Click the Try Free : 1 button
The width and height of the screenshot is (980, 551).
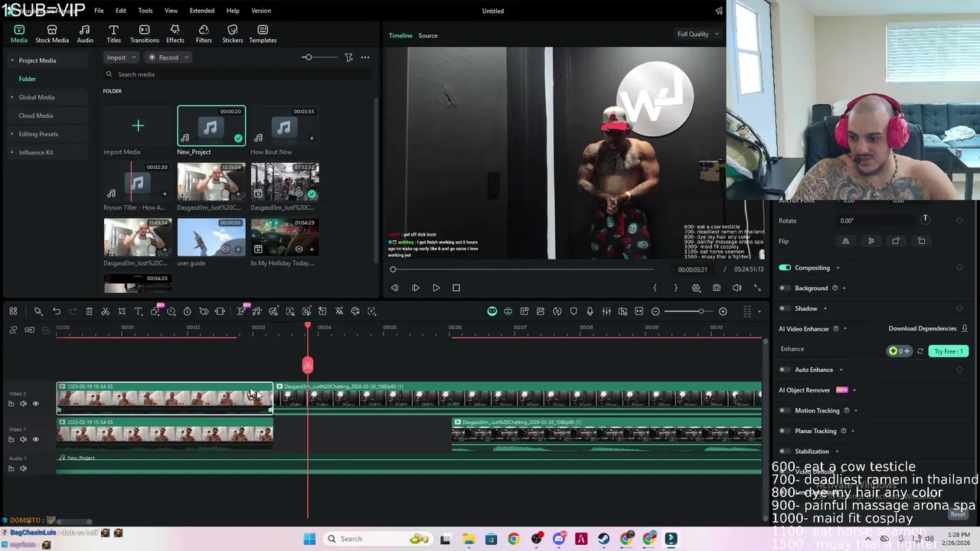pos(948,351)
